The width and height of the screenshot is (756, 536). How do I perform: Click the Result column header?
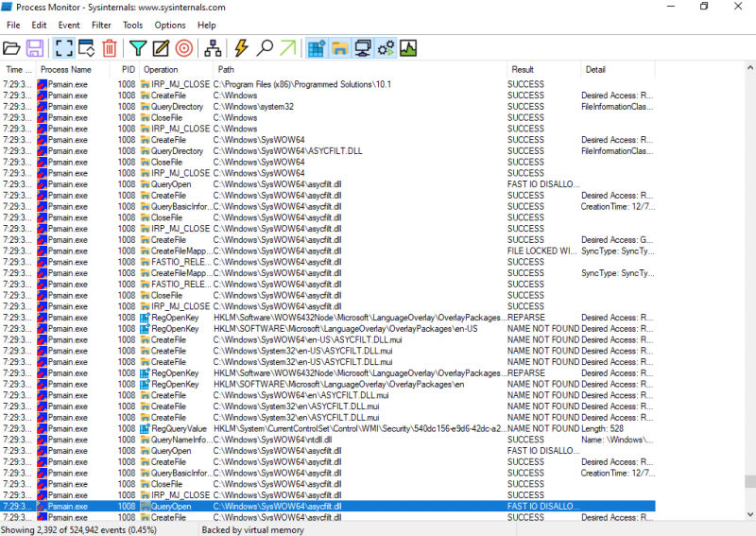pos(544,69)
